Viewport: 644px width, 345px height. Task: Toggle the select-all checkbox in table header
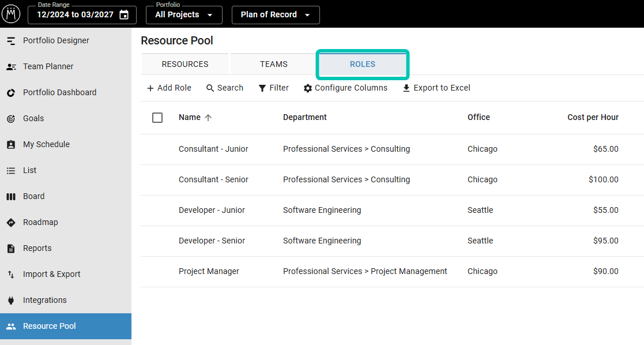pyautogui.click(x=157, y=118)
